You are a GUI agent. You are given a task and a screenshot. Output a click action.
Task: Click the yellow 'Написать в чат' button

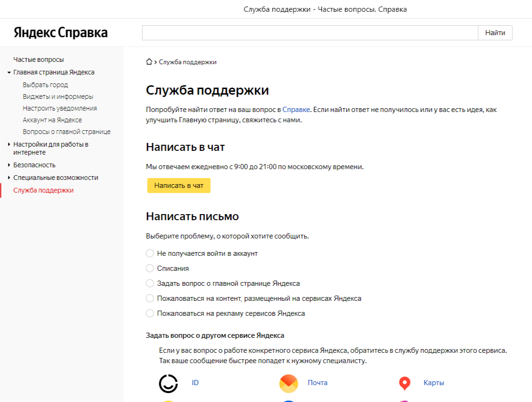point(179,186)
